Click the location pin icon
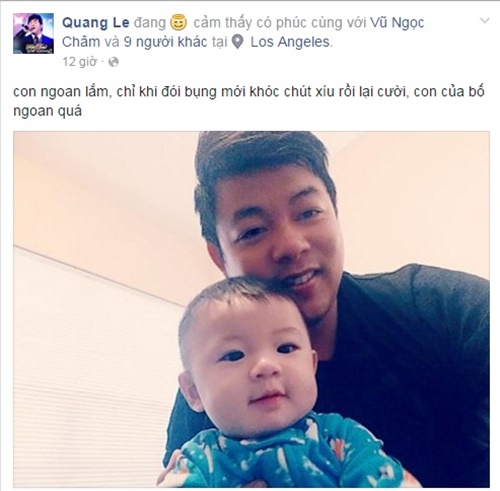This screenshot has height=491, width=500. point(237,42)
